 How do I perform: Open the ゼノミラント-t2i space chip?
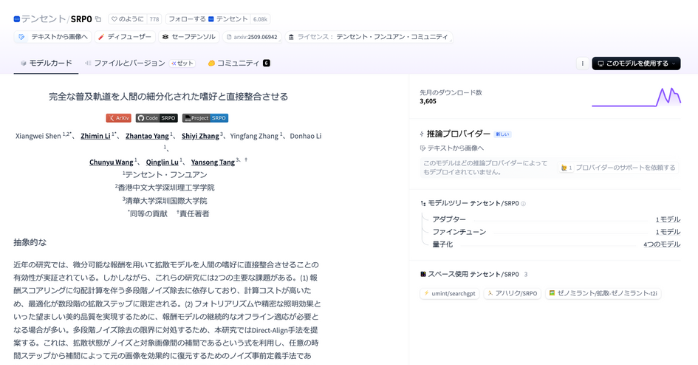(x=603, y=293)
